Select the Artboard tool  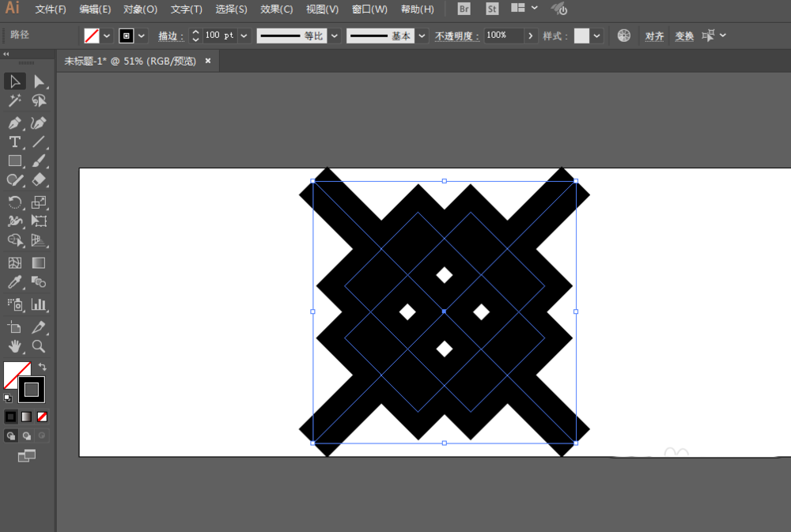(x=14, y=327)
